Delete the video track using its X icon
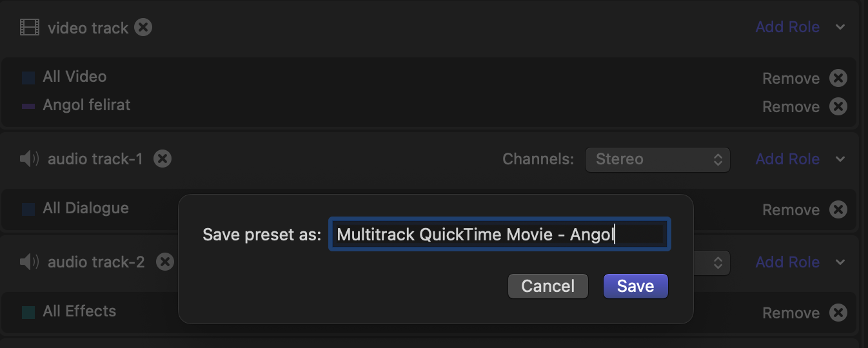Screen dimensions: 868x348 tap(143, 28)
